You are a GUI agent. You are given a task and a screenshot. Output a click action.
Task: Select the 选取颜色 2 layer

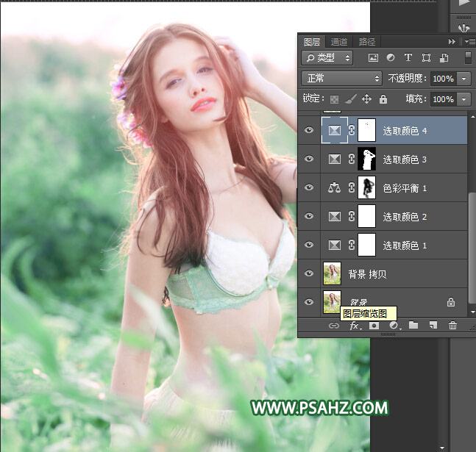[405, 216]
